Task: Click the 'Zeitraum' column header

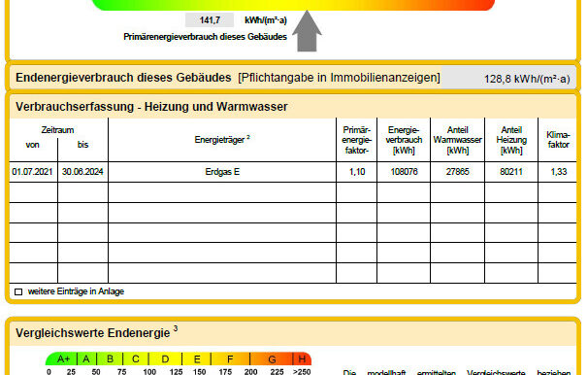Action: click(x=57, y=130)
